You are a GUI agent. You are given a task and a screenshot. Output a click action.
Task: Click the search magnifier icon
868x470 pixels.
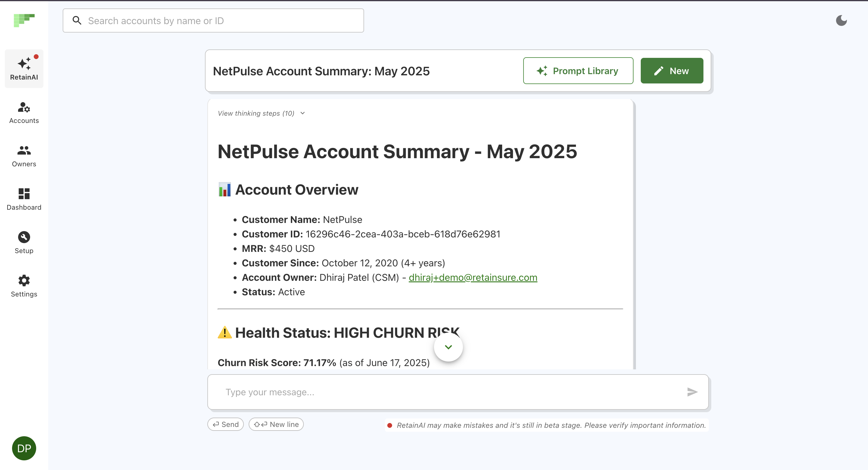click(x=77, y=20)
